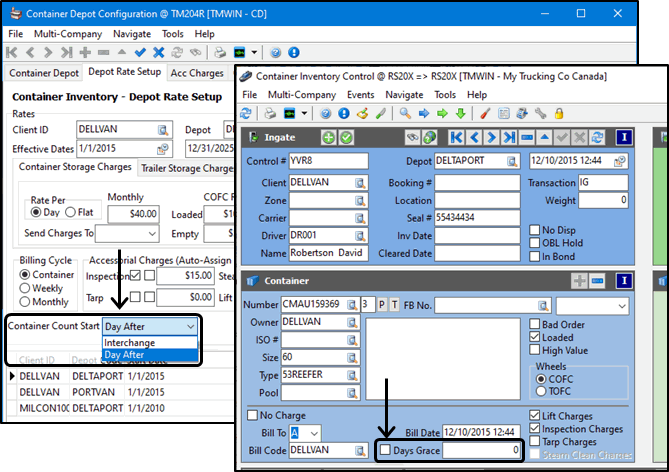The width and height of the screenshot is (669, 472).
Task: Uncheck the Loaded checkbox
Action: [x=534, y=338]
